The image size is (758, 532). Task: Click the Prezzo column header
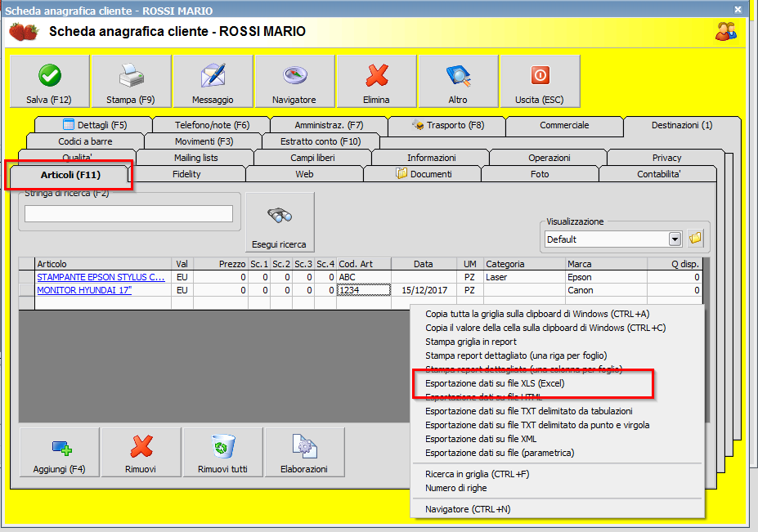click(x=221, y=264)
